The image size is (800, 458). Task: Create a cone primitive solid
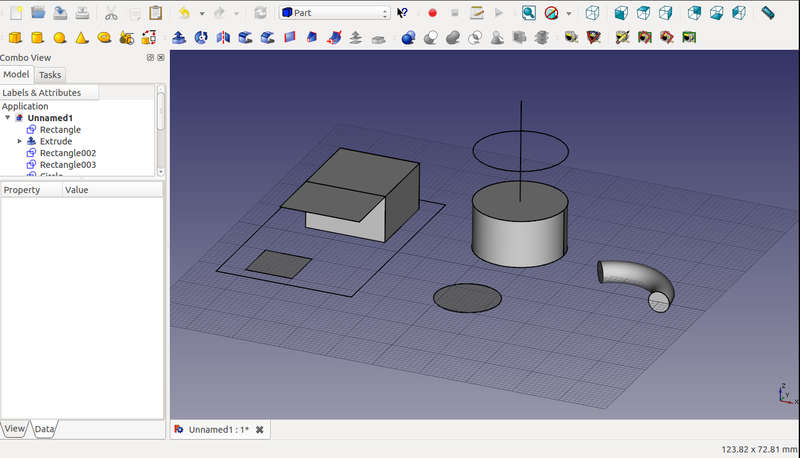coord(81,38)
